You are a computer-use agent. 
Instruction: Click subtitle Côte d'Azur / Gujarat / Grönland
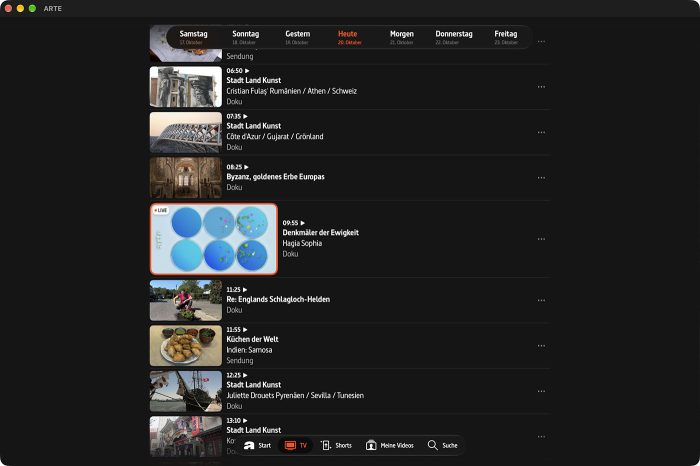coord(275,137)
